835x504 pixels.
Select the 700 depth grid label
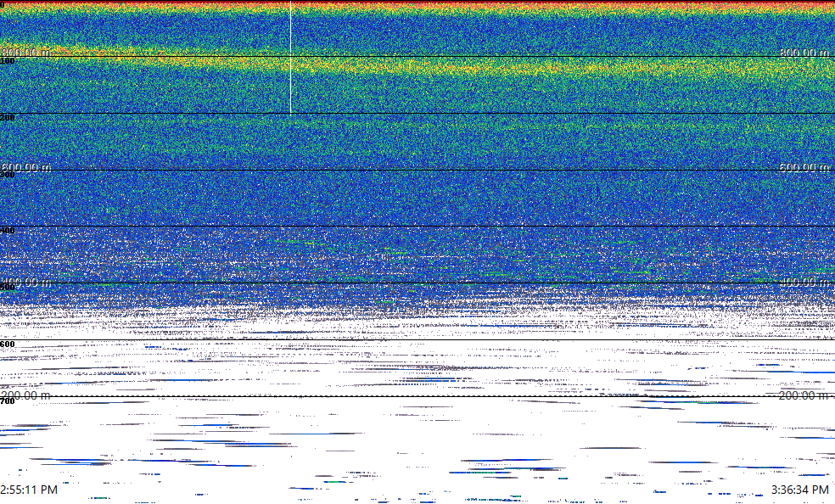tap(8, 401)
